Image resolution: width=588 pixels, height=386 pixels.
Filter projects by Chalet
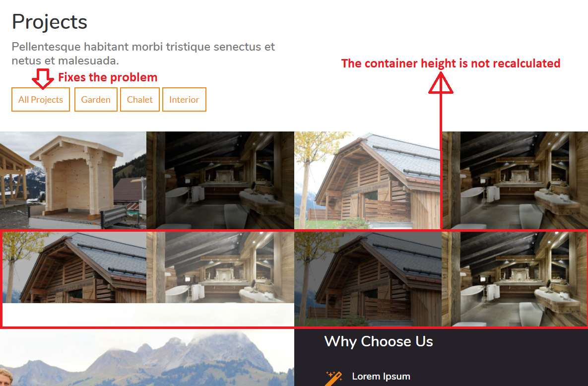(x=139, y=99)
